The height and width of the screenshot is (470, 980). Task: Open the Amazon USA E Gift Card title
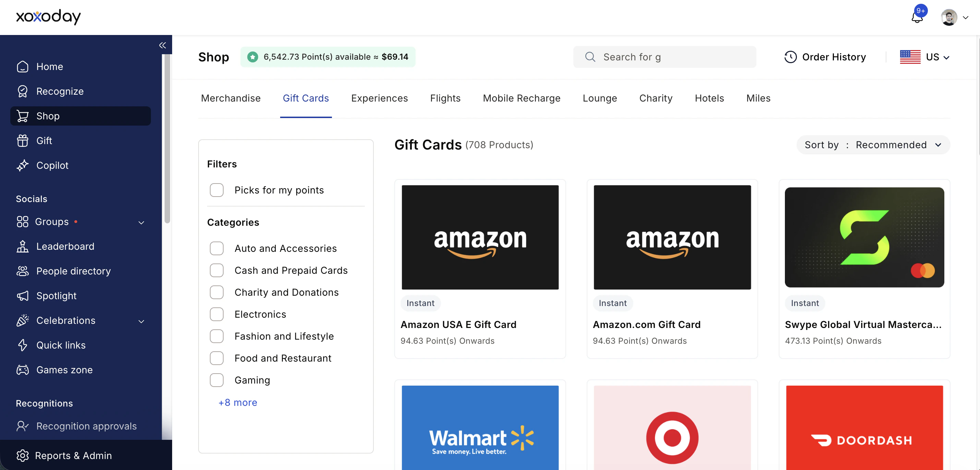(x=458, y=325)
